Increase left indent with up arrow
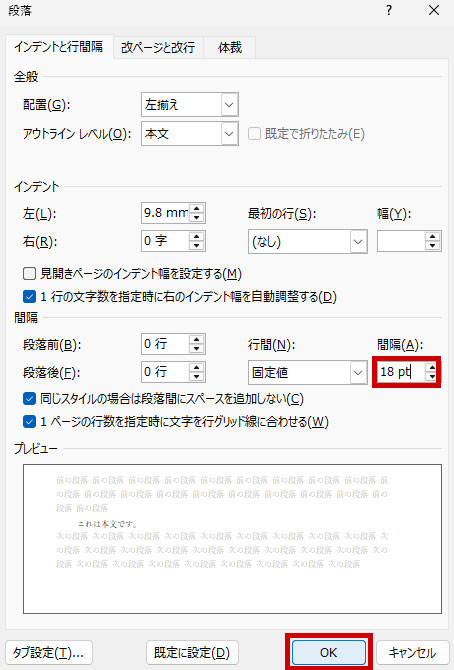 [x=196, y=209]
